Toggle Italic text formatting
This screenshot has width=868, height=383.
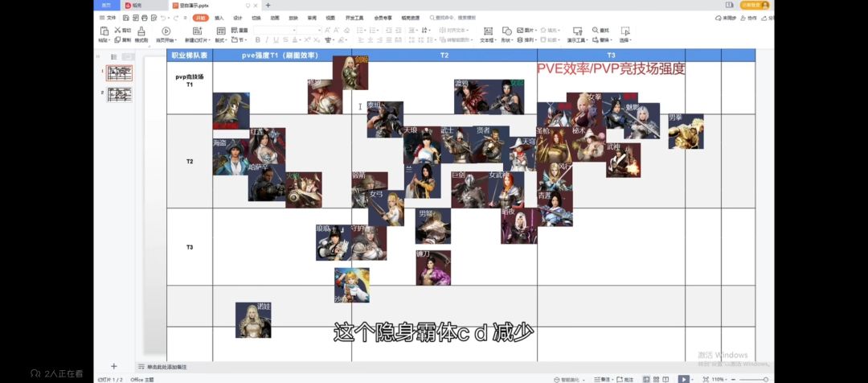[x=267, y=40]
